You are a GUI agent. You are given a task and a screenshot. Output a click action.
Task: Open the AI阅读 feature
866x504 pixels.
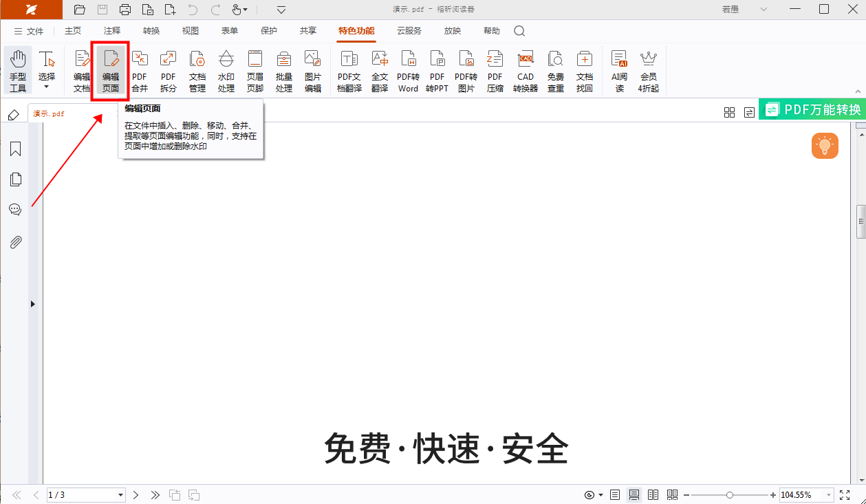pos(618,69)
